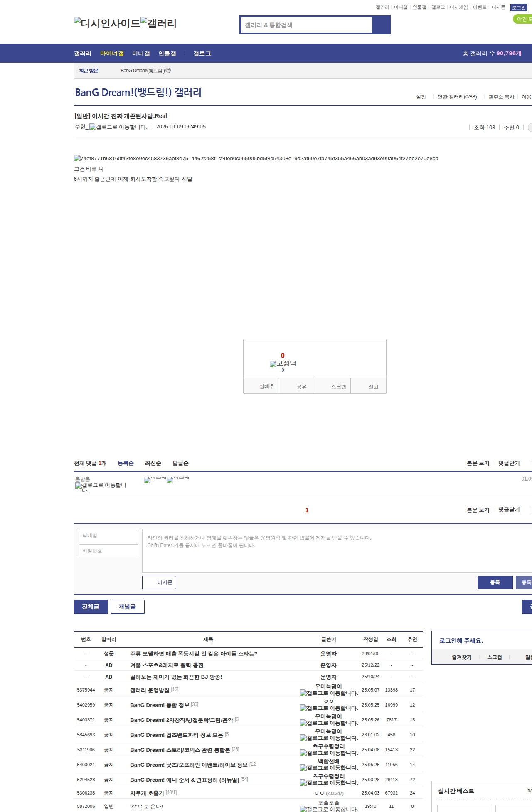Switch to the 개념글 tab
This screenshot has height=812, width=532.
tap(127, 607)
